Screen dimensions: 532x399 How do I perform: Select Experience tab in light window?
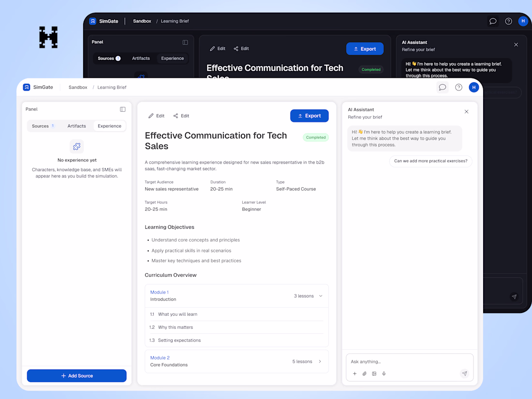tap(110, 126)
